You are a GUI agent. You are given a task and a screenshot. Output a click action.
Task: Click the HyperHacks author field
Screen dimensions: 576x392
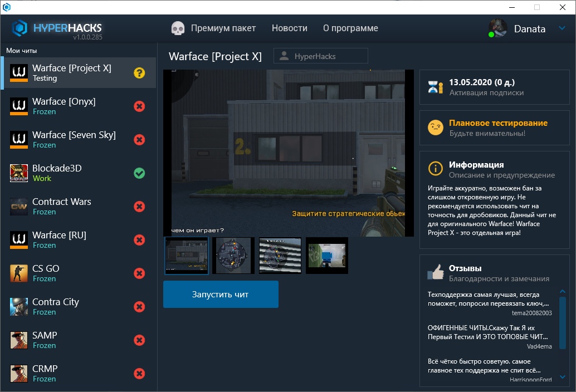(x=321, y=56)
